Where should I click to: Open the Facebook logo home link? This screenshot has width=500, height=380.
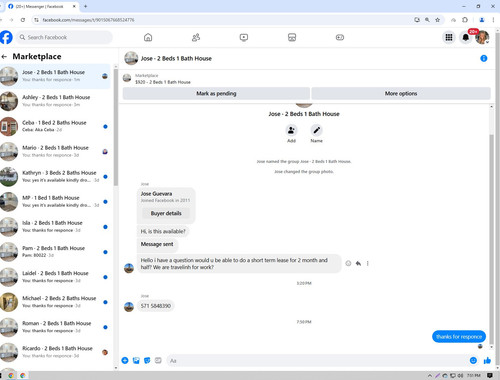point(6,37)
